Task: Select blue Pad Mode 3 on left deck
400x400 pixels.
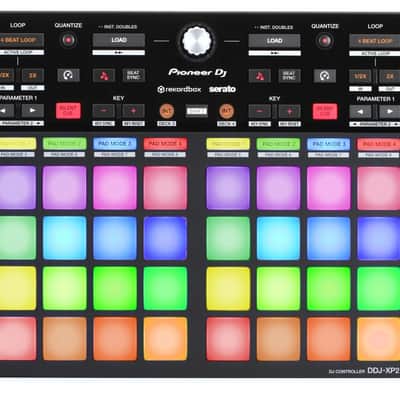Action: (x=115, y=144)
